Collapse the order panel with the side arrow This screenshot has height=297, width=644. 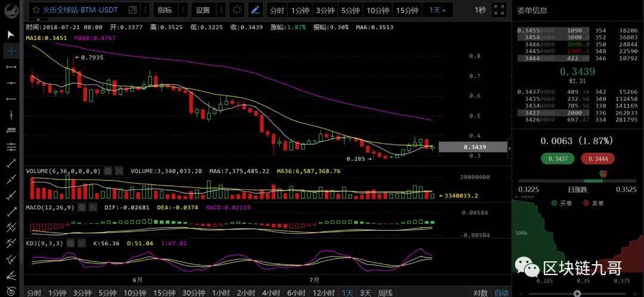coord(510,147)
